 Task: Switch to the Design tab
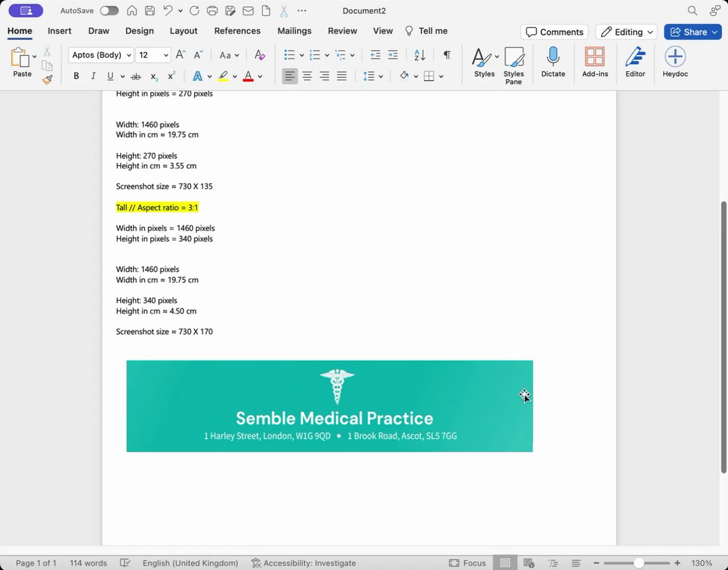coord(139,31)
